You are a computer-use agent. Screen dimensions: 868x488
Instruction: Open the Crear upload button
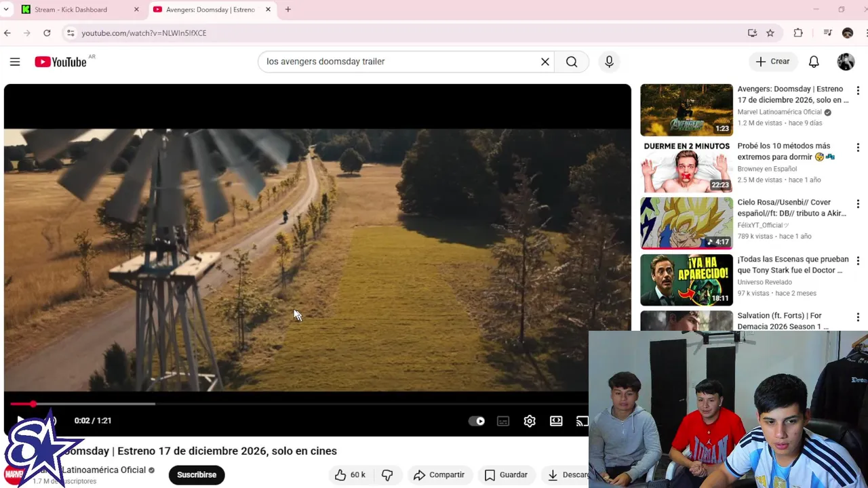pos(772,62)
